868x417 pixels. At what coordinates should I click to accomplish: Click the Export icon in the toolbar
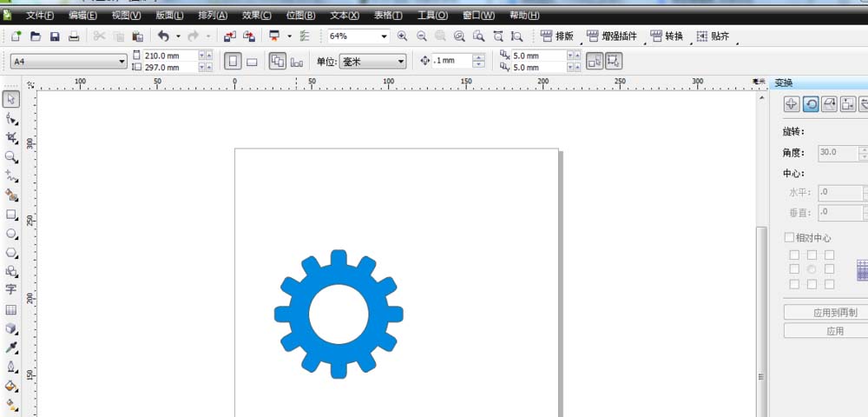[249, 36]
